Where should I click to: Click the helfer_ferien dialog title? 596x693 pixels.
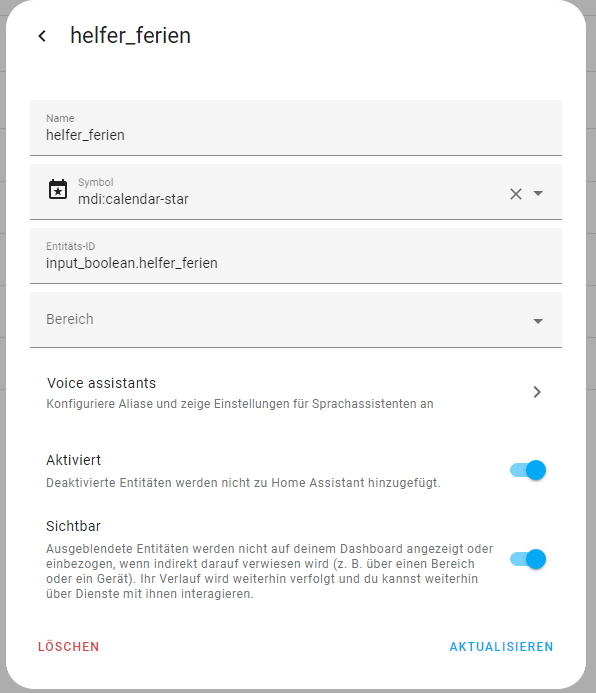[x=130, y=36]
